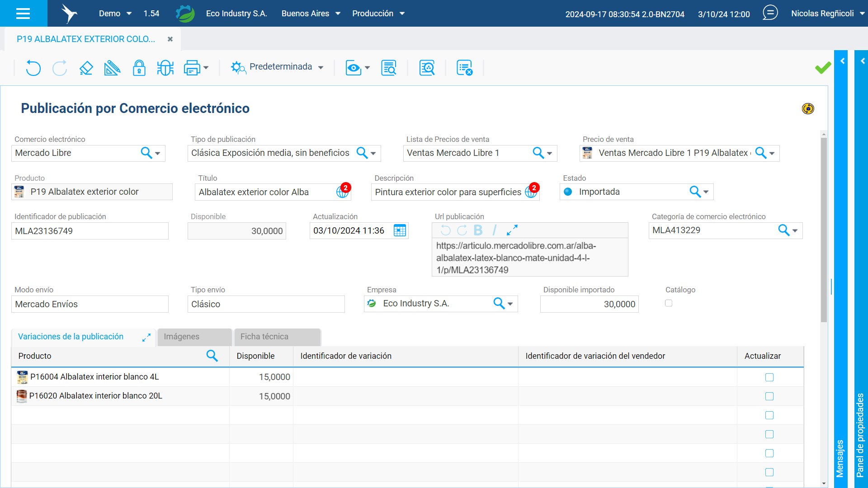Click globe translation icon in Título
The height and width of the screenshot is (488, 868).
pos(342,192)
